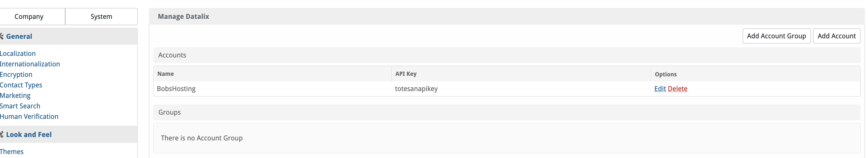
Task: Click the Add Account button
Action: (x=836, y=36)
